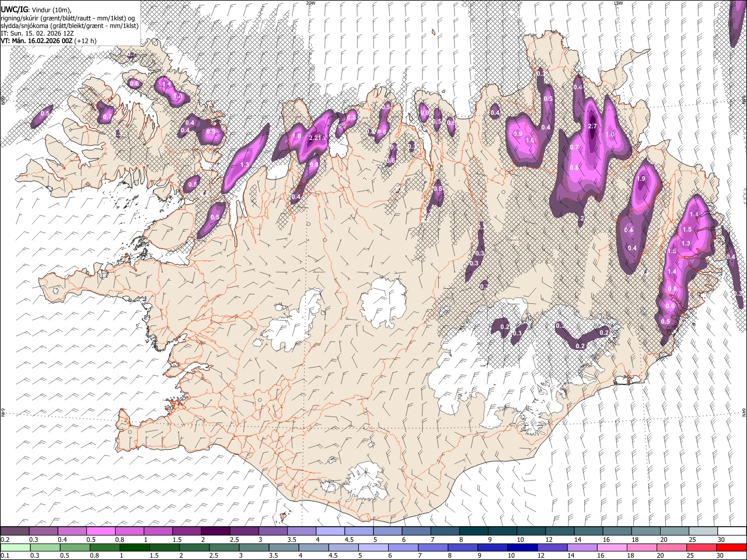Click the "UWC/IG: Vindur (10m)," title line

pos(36,9)
